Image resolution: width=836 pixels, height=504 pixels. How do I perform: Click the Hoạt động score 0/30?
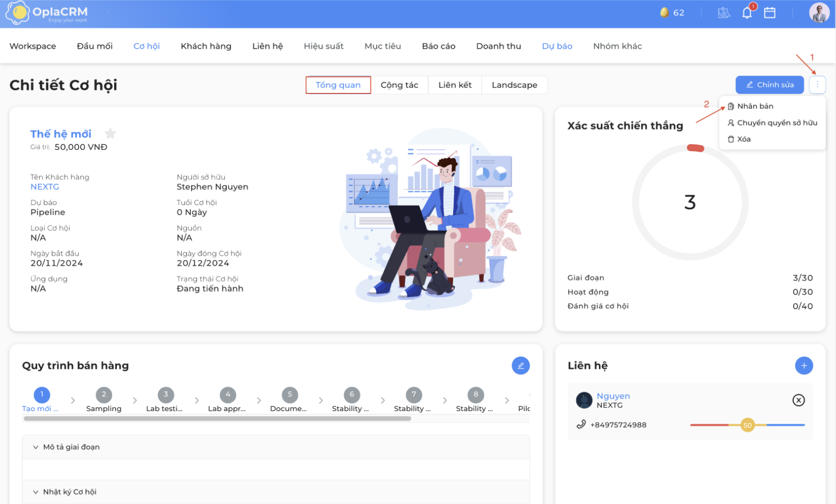point(803,292)
